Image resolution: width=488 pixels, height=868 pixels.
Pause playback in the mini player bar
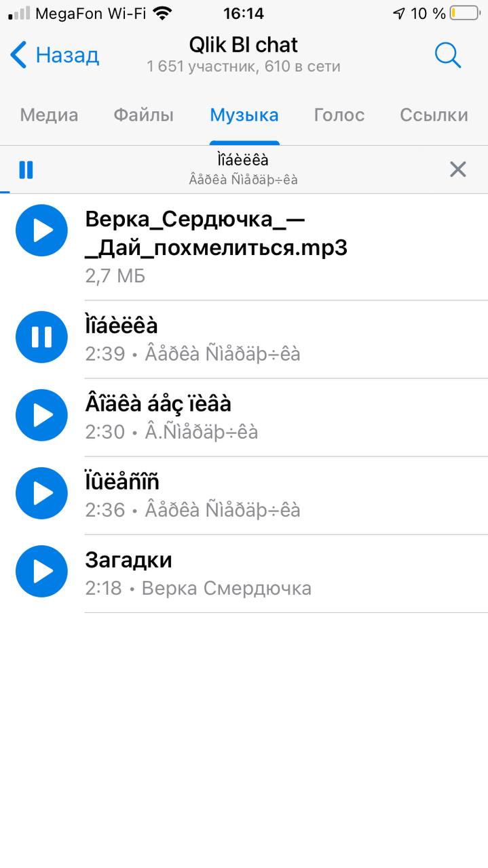(x=26, y=170)
